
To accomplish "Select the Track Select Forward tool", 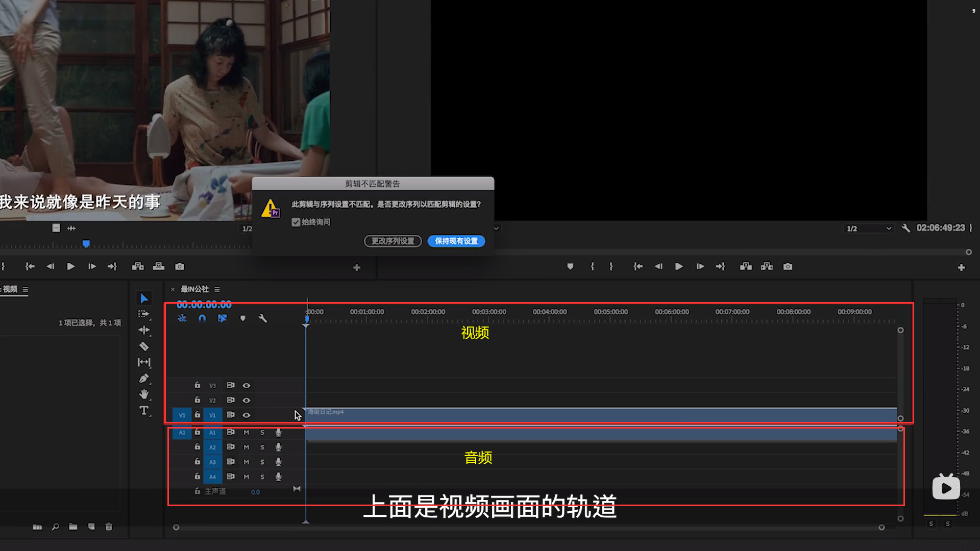I will (144, 314).
